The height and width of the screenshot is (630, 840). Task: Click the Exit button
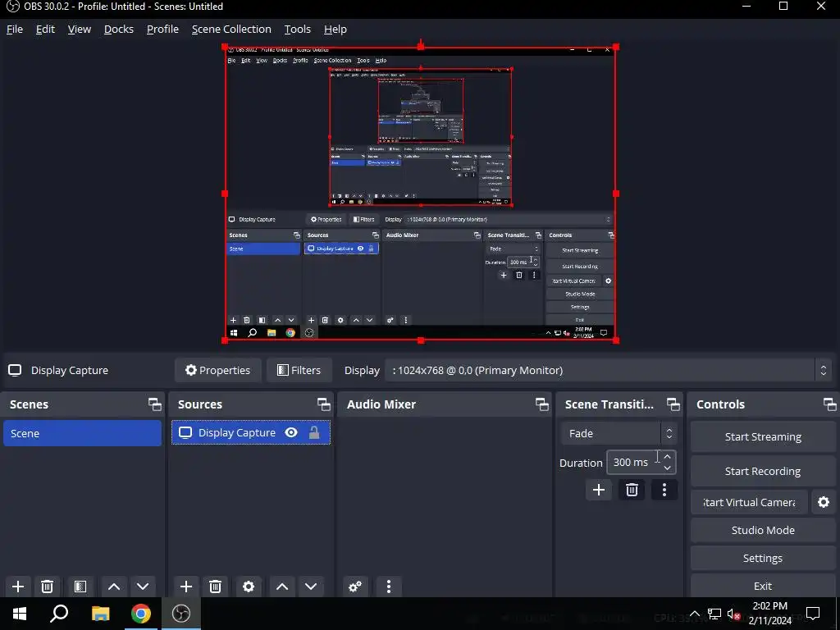[x=763, y=586]
